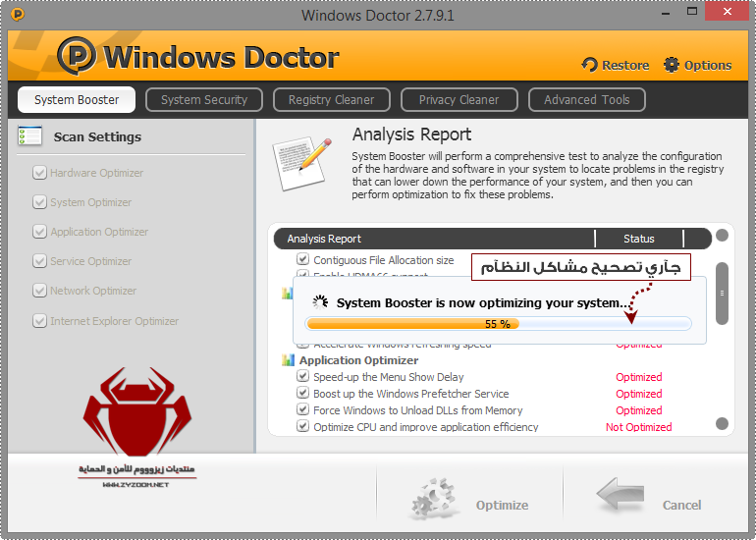
Task: Click the gears icon beside Optimize
Action: [433, 500]
